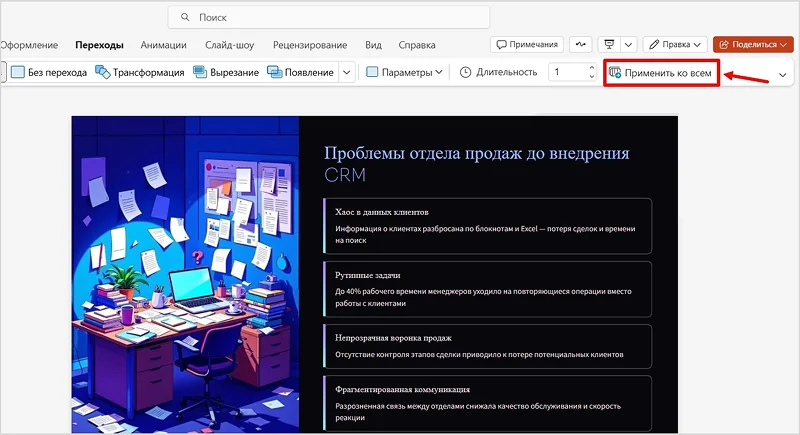Click Применить ко всем button
800x435 pixels.
pyautogui.click(x=661, y=73)
